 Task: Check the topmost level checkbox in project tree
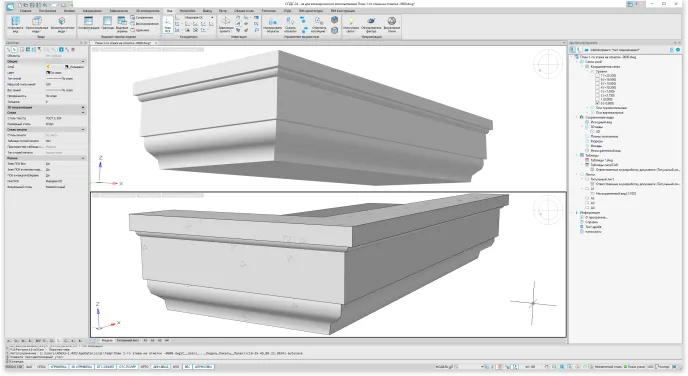[x=597, y=75]
